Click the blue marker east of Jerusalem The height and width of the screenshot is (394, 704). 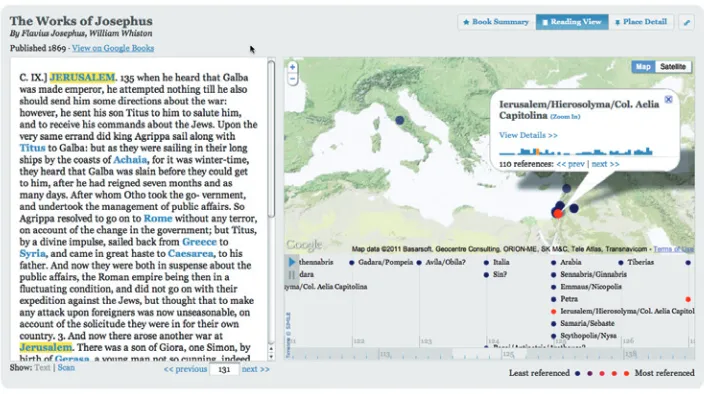tap(574, 208)
